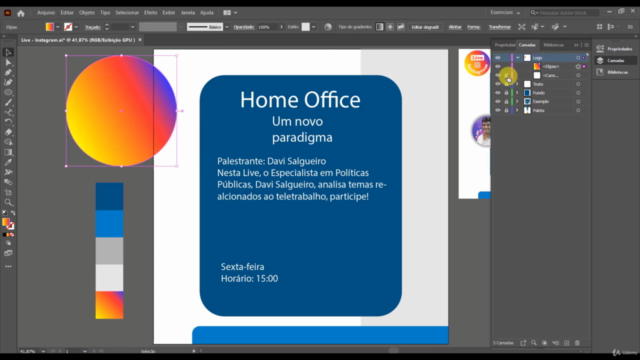Unlock the Exemplo layer padlock

click(x=507, y=102)
